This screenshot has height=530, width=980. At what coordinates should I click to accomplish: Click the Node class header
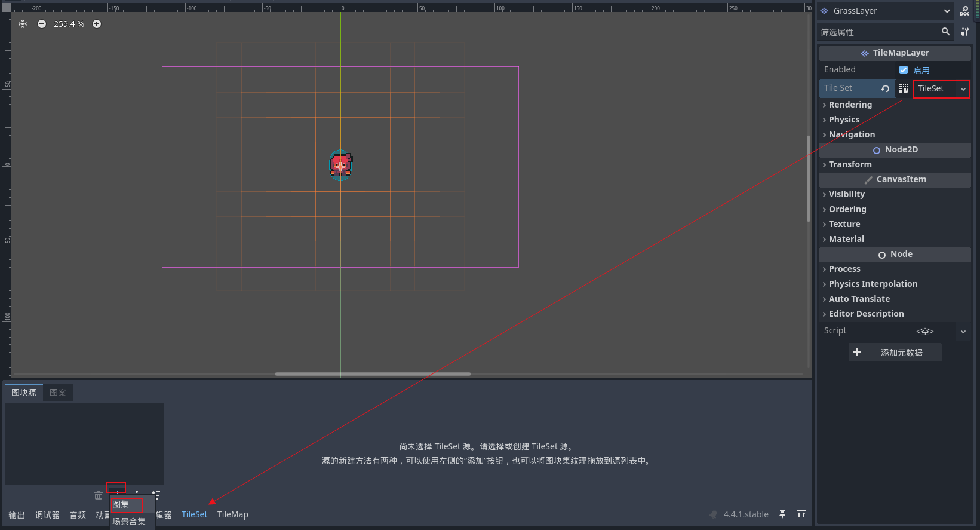(x=895, y=254)
